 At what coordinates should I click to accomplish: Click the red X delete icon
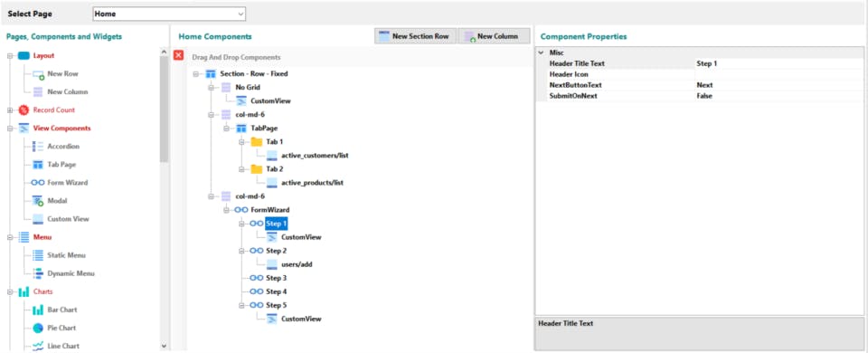[178, 55]
